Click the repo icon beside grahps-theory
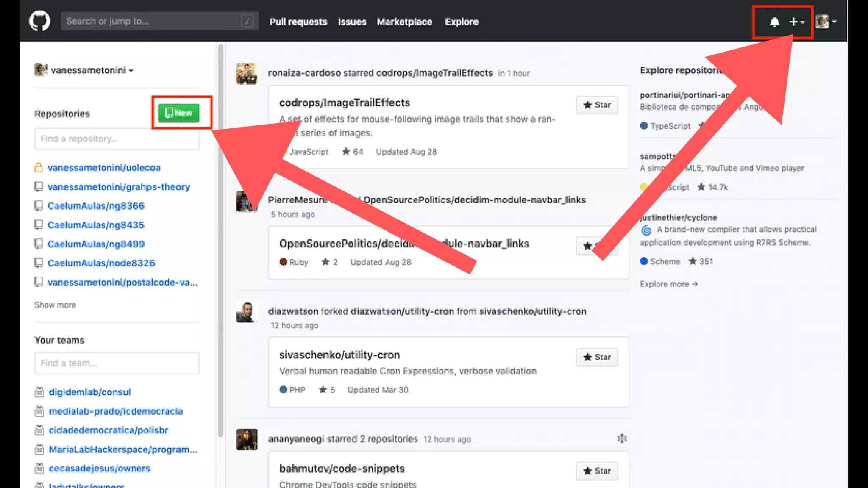868x488 pixels. tap(39, 187)
